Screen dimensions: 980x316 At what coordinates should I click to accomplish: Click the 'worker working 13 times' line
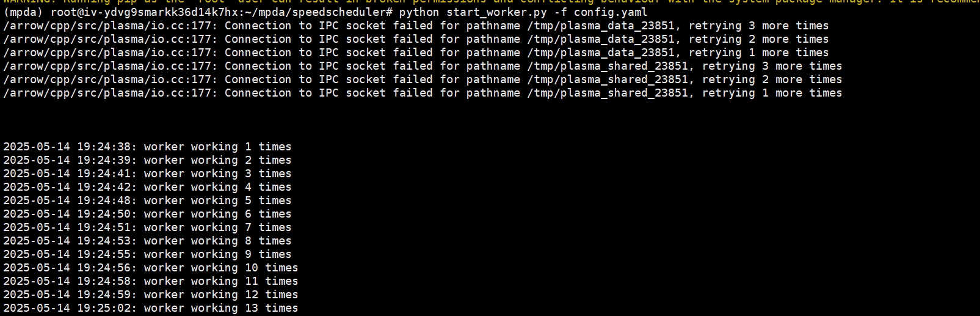point(151,308)
